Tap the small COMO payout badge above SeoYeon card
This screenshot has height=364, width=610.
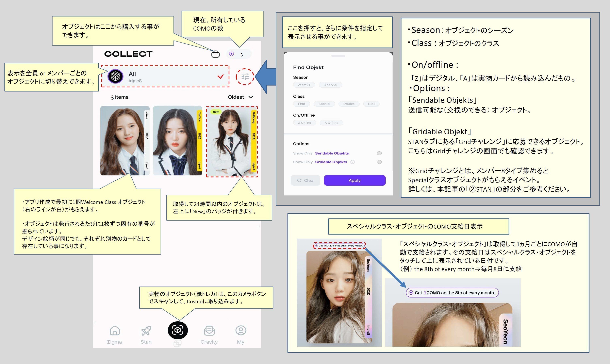click(339, 245)
